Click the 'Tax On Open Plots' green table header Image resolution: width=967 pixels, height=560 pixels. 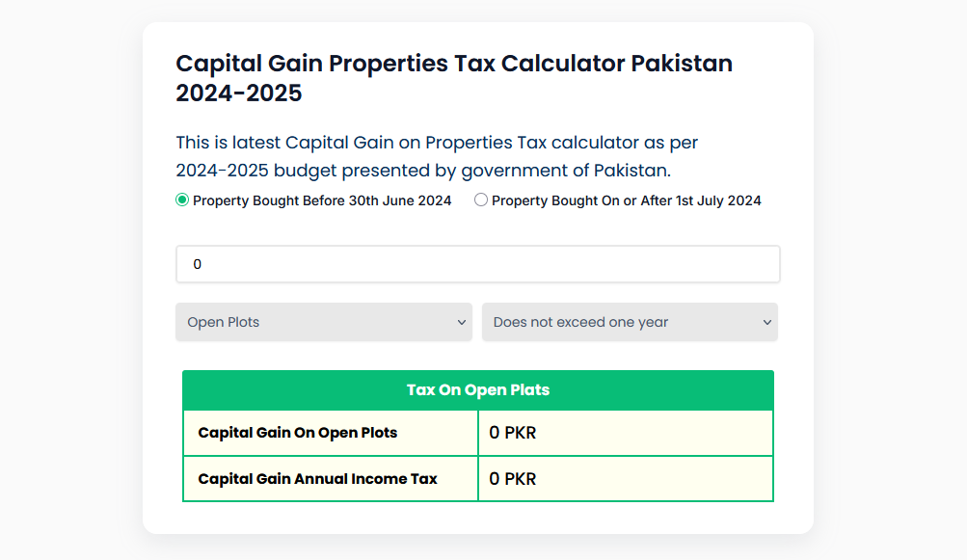[x=478, y=390]
